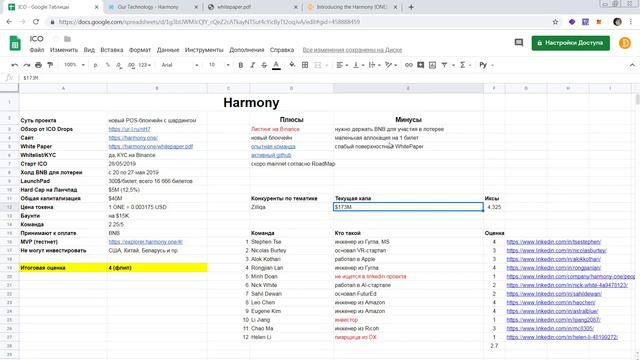Open the fill color bucket
The width and height of the screenshot is (640, 360).
(292, 65)
